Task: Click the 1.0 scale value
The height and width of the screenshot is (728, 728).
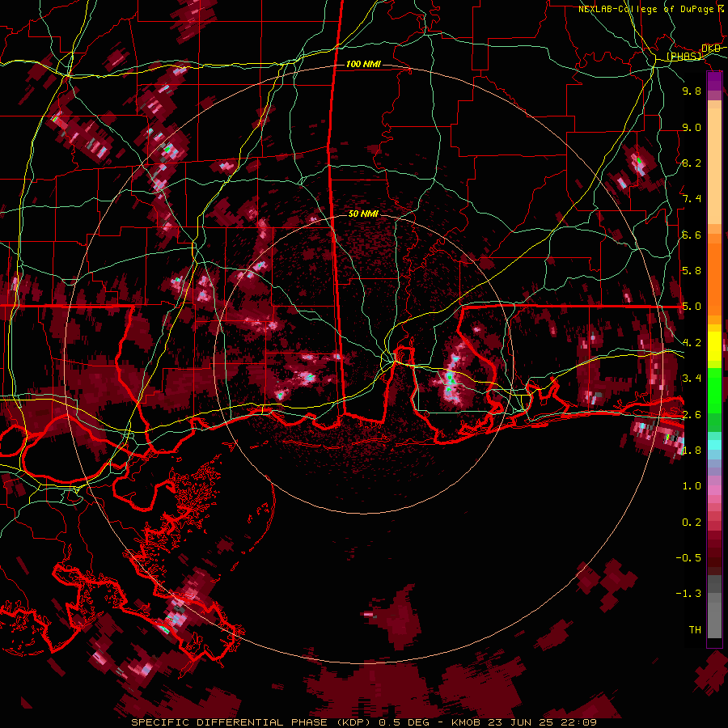Action: click(692, 486)
